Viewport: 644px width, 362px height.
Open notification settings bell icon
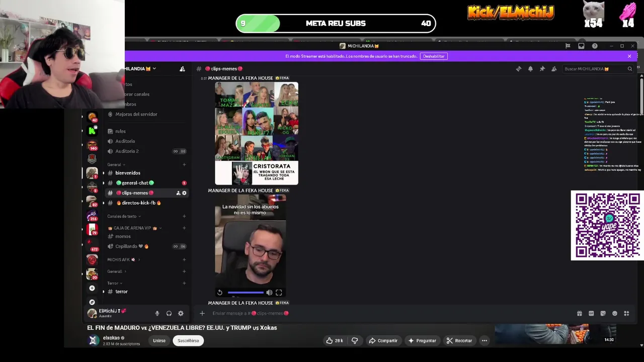[x=530, y=69]
